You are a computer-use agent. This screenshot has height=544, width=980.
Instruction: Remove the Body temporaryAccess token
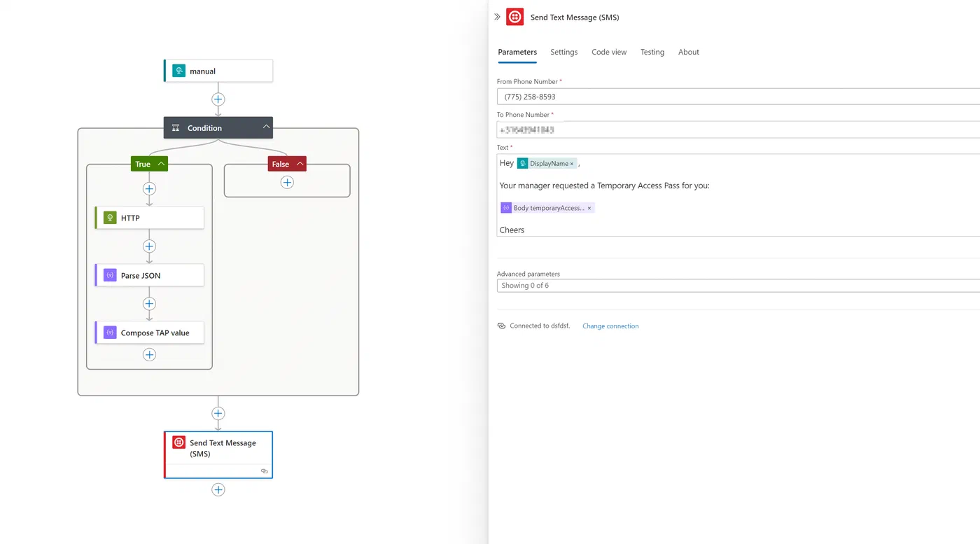589,208
